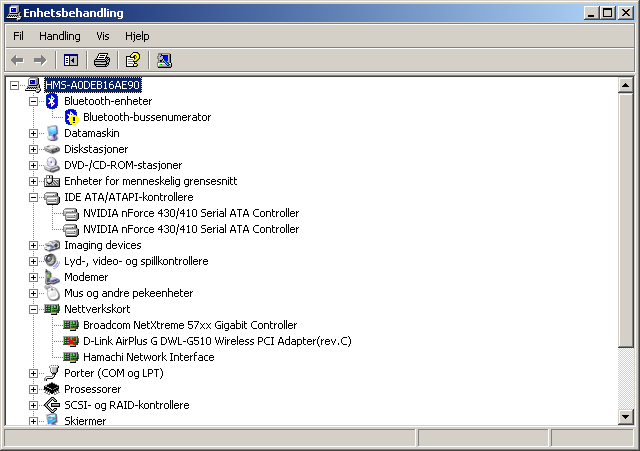Click Scan for hardware changes icon
Screen dimensions: 640x451
pos(164,60)
